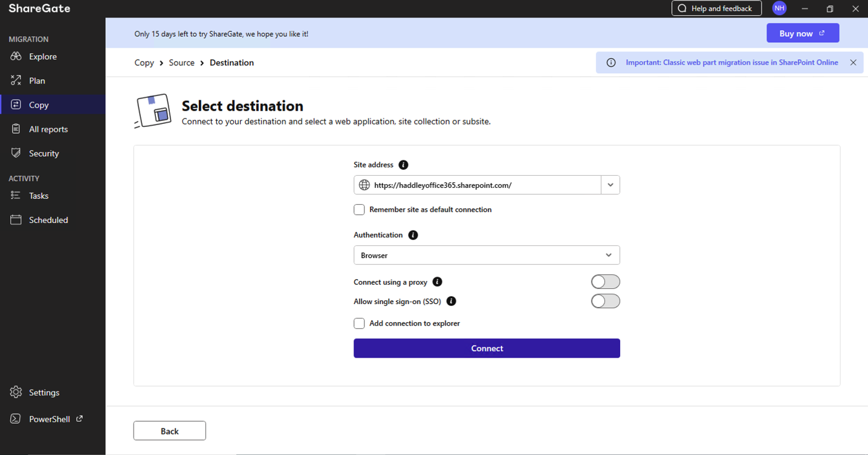Open Help and feedback
The image size is (868, 455).
pos(716,8)
